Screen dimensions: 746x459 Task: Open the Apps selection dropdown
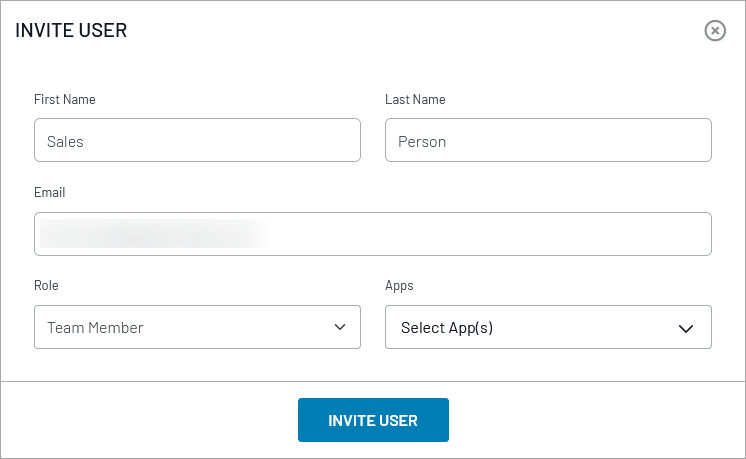pos(548,327)
